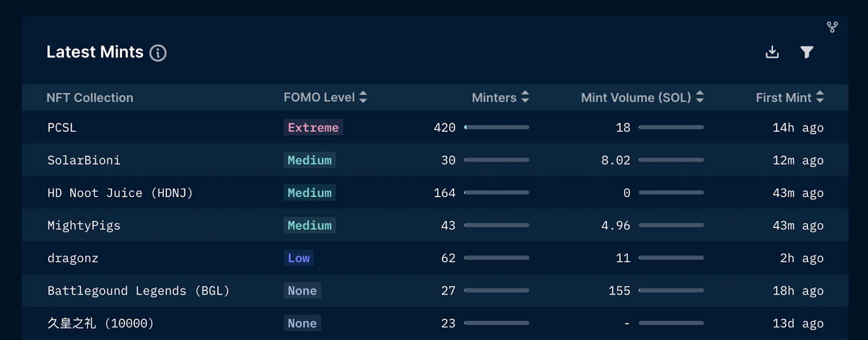Click the info icon beside Latest Mints
Image resolution: width=868 pixels, height=340 pixels.
pos(158,53)
